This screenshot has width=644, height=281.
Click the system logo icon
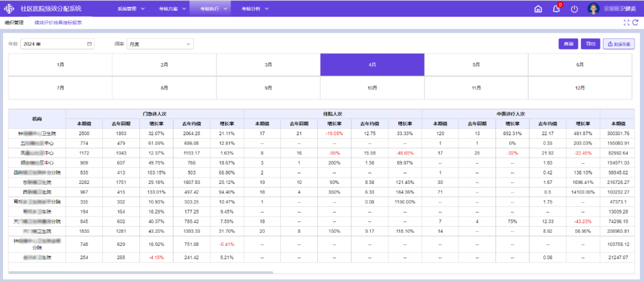pyautogui.click(x=10, y=9)
